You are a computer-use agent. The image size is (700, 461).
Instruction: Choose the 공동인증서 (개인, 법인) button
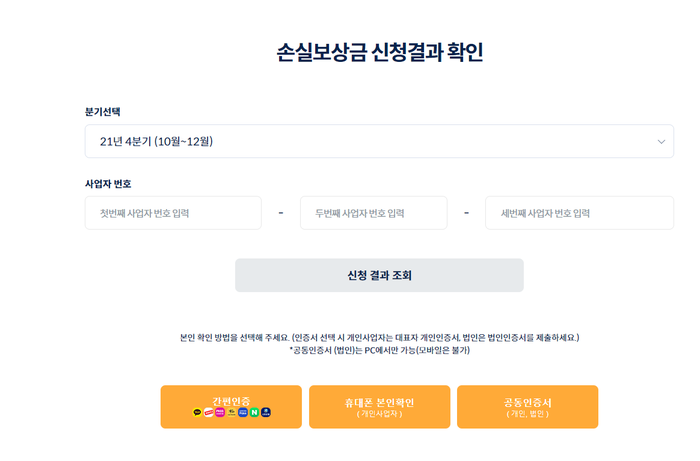coord(527,407)
